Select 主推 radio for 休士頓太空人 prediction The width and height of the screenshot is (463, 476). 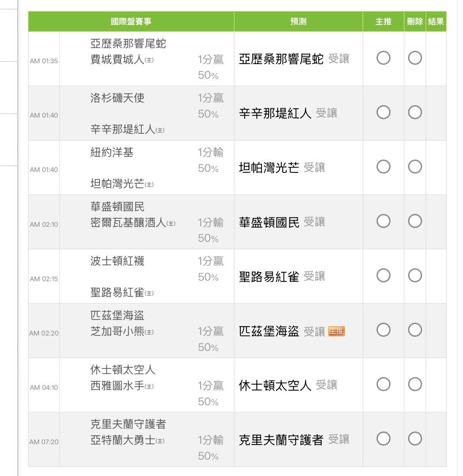pyautogui.click(x=383, y=385)
